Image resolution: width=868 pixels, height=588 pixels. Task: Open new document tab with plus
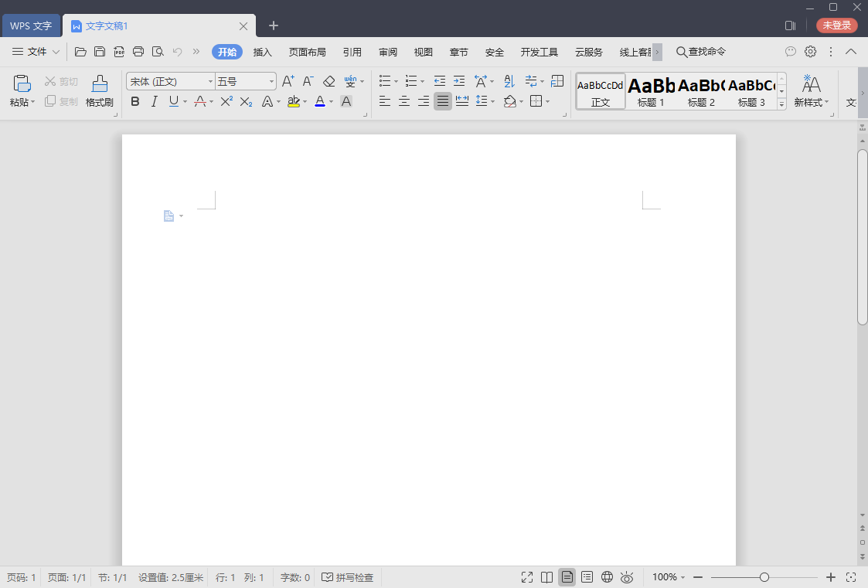tap(274, 25)
